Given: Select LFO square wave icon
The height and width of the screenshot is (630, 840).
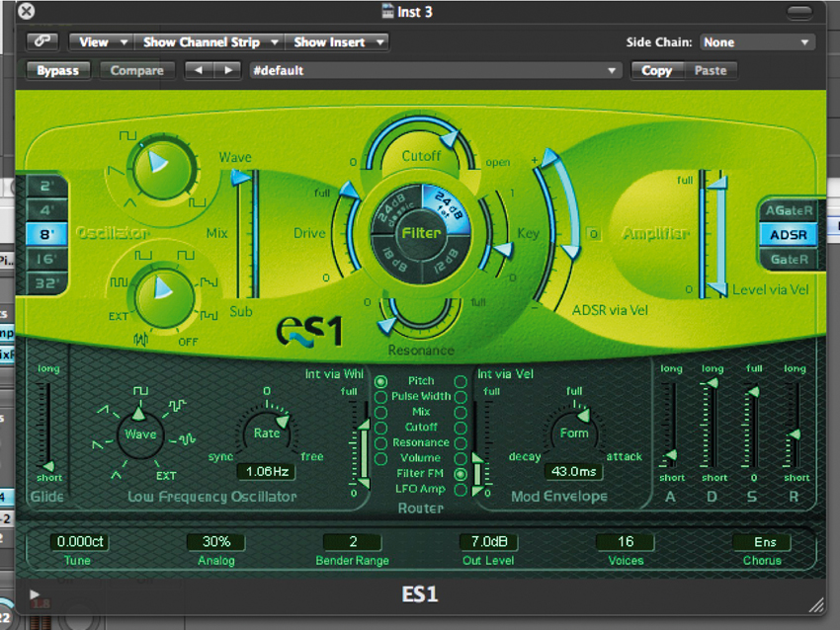Looking at the screenshot, I should coord(140,391).
